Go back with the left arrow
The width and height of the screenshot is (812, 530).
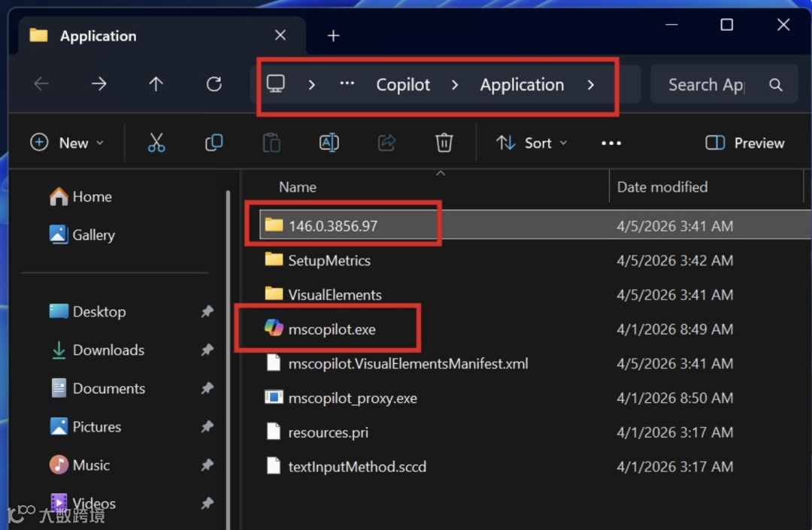tap(41, 84)
